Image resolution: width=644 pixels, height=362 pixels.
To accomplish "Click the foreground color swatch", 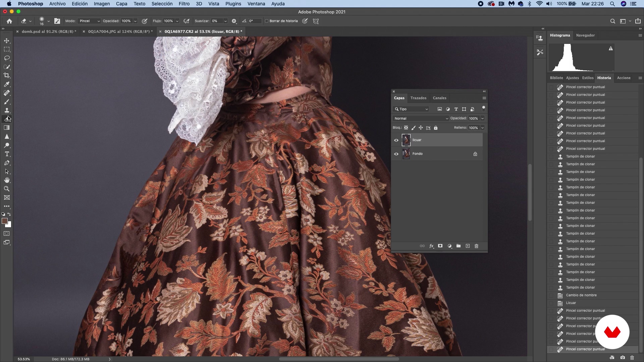I will point(5,221).
